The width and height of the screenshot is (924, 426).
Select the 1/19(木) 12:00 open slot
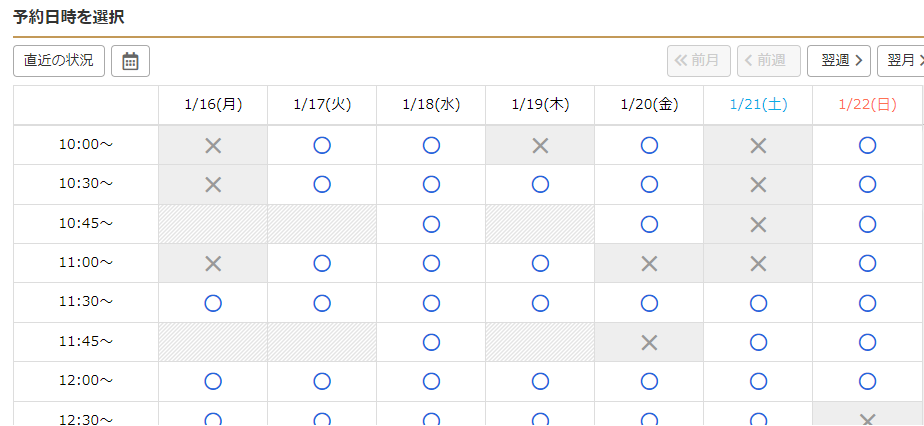[x=540, y=381]
